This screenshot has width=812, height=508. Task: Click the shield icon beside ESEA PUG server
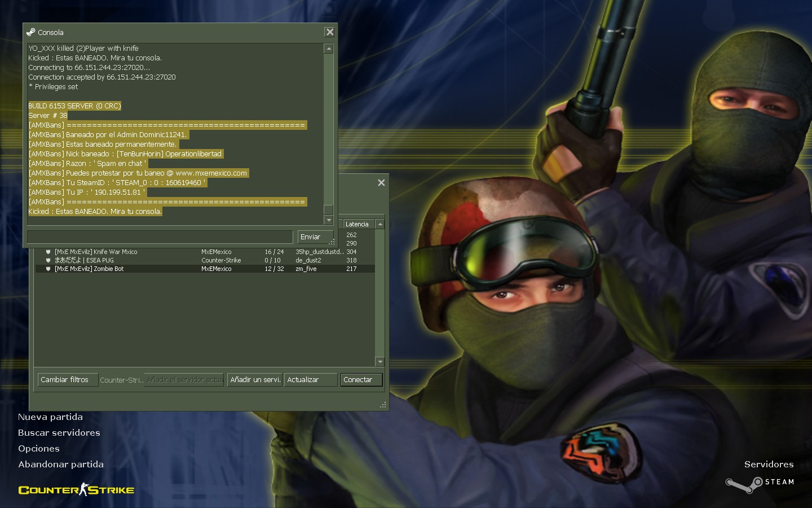coord(48,260)
